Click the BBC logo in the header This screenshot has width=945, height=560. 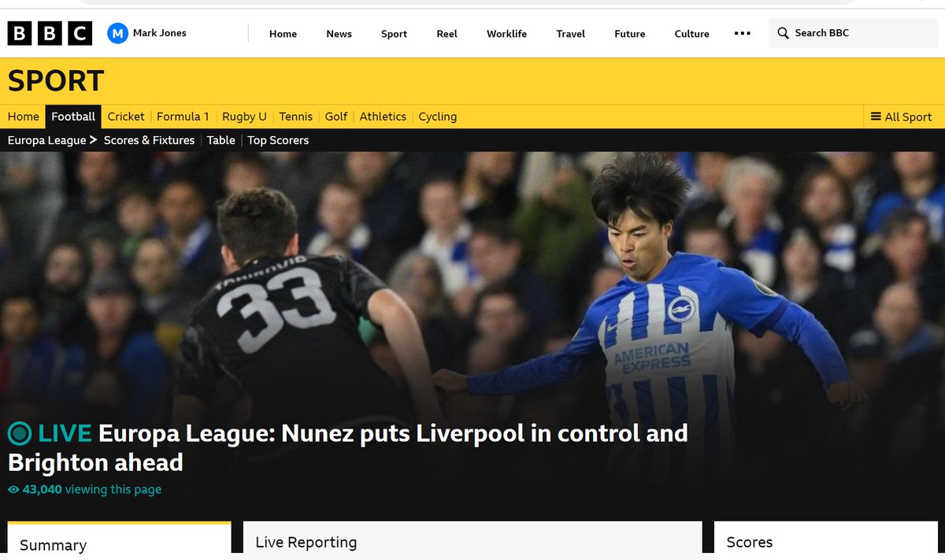50,33
